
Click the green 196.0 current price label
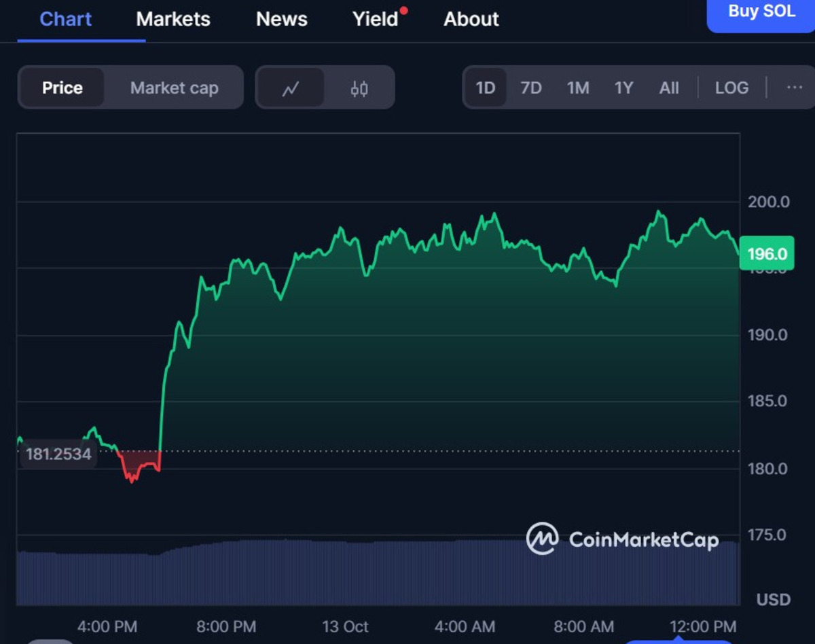point(766,254)
